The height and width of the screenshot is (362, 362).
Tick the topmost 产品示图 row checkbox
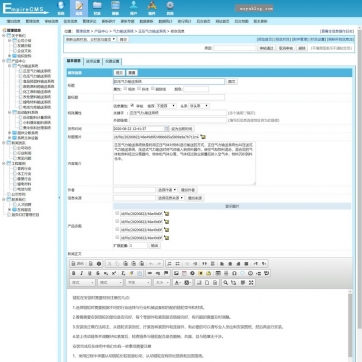point(117,213)
